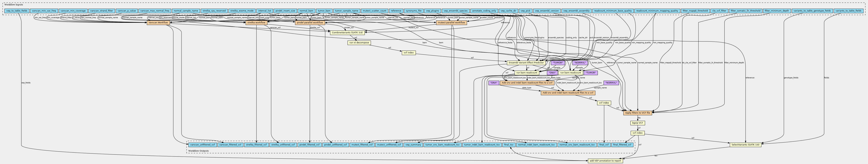868x164 pixels.
Task: Click the vep_plugins input node
Action: (432, 11)
